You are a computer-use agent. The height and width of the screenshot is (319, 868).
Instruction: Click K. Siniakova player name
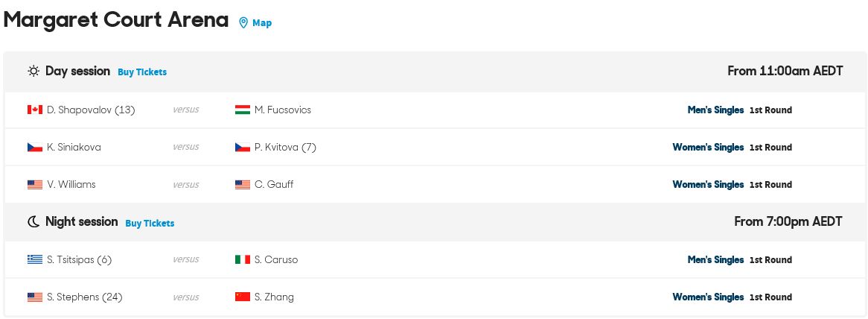pyautogui.click(x=74, y=148)
